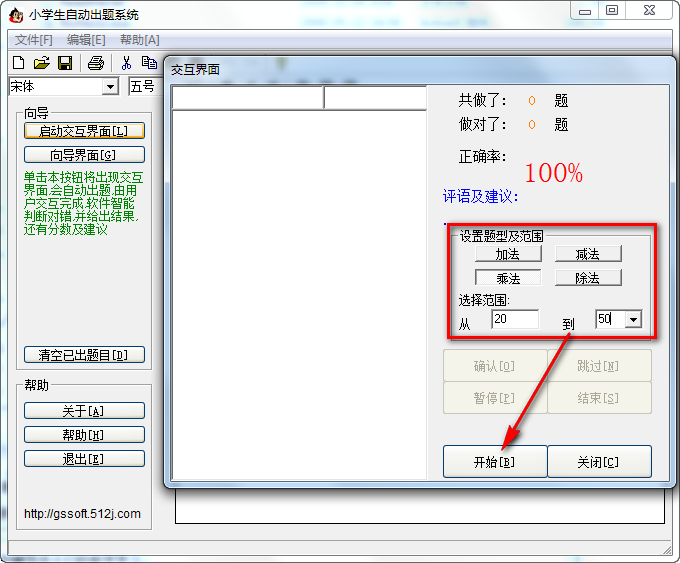Screen dimensions: 680x563
Task: Open the 向导界面[G] button
Action: [84, 155]
